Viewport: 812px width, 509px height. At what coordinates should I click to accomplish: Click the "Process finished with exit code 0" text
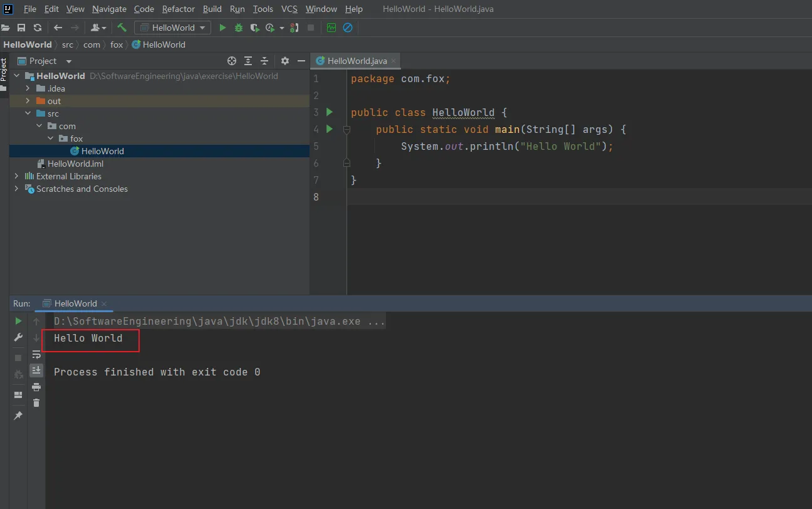point(157,372)
